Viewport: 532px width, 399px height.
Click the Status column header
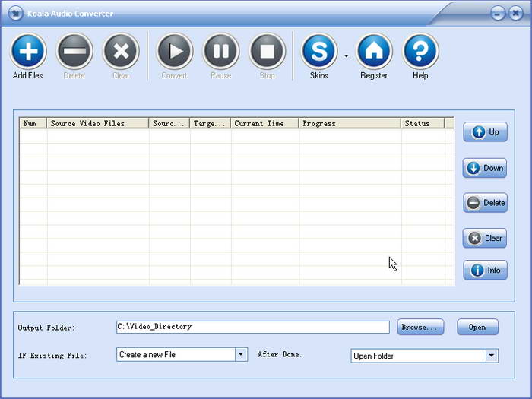coord(423,123)
